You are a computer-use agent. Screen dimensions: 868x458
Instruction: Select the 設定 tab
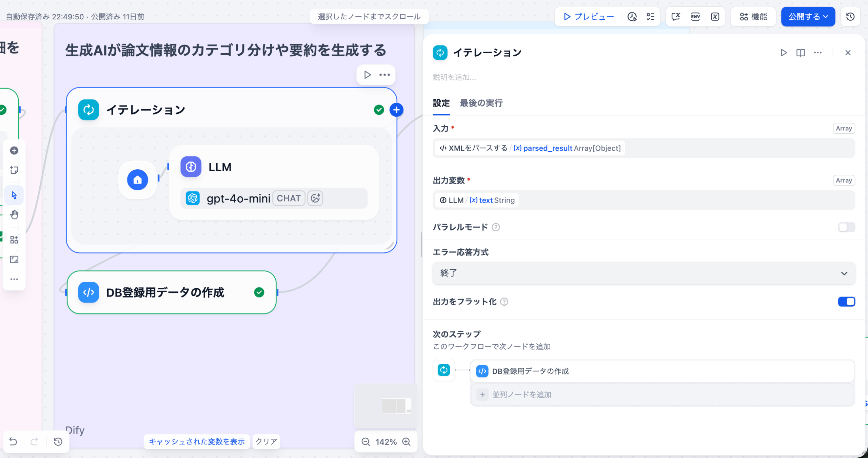coord(441,103)
